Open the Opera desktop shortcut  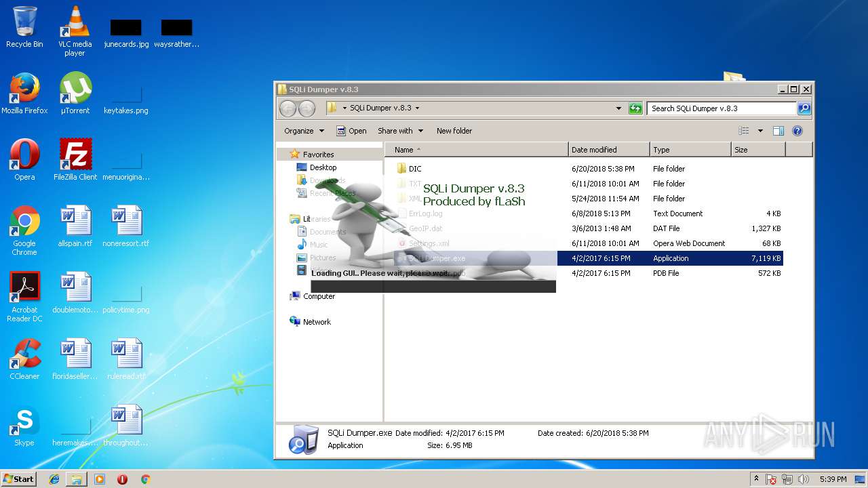pos(24,160)
